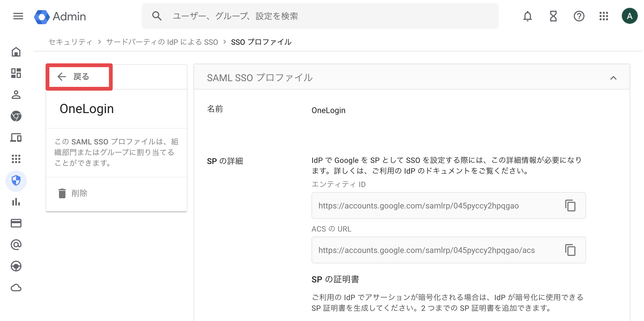Focus the user, group, settings search field

click(x=320, y=16)
